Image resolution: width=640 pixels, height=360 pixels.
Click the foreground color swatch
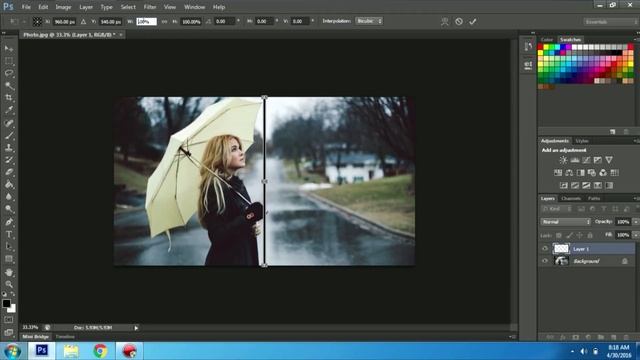(x=6, y=303)
